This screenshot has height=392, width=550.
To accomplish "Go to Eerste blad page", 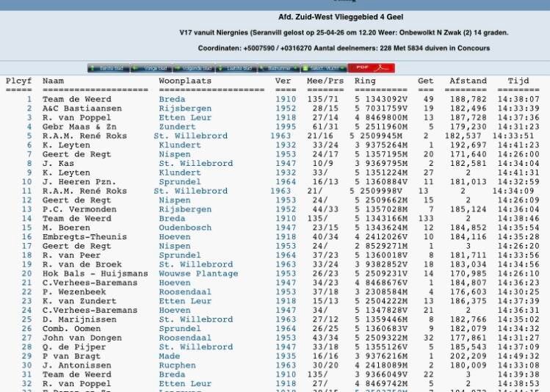I will point(109,68).
